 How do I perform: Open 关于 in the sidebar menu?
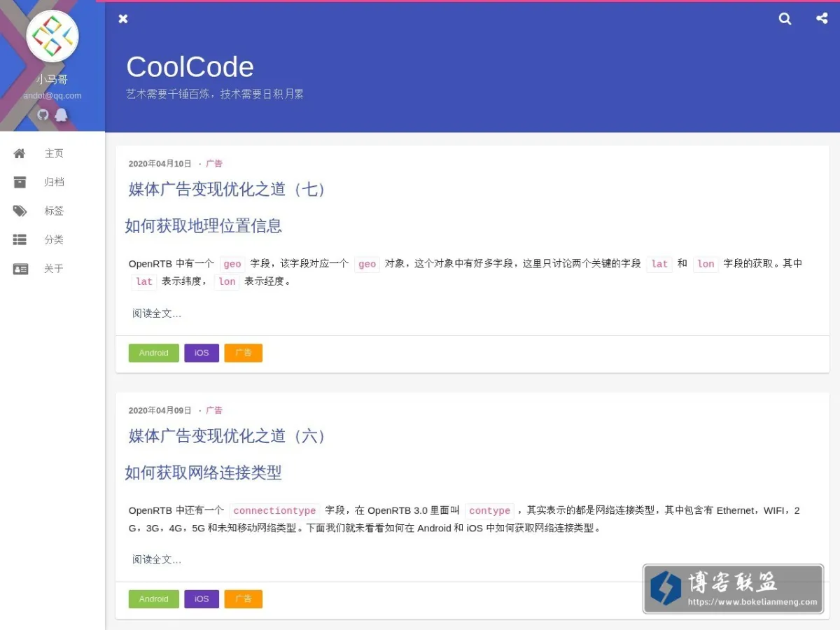[x=52, y=269]
